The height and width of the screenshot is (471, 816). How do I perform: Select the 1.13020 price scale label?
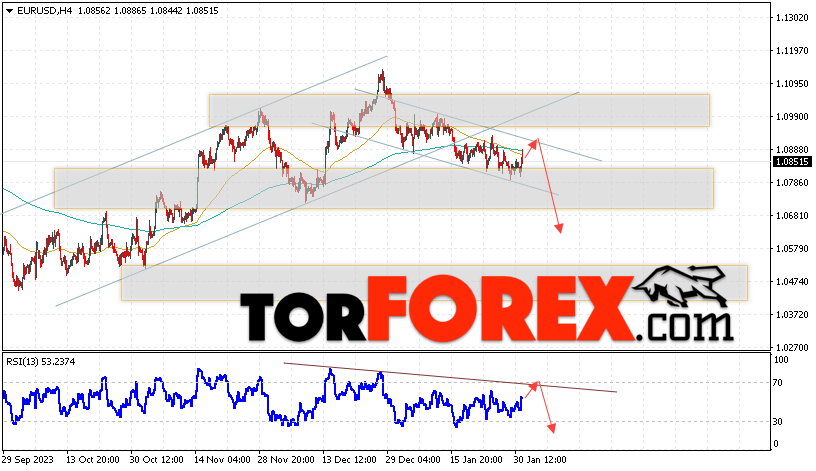pyautogui.click(x=792, y=18)
